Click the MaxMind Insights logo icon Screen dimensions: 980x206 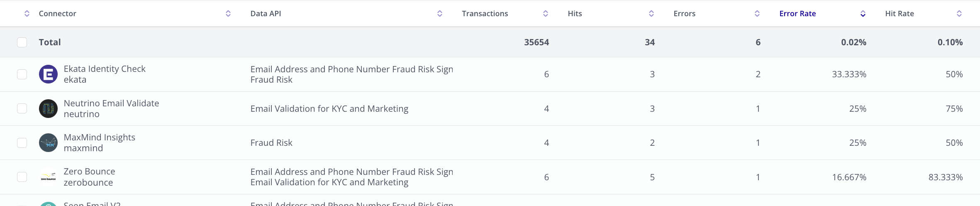coord(48,142)
